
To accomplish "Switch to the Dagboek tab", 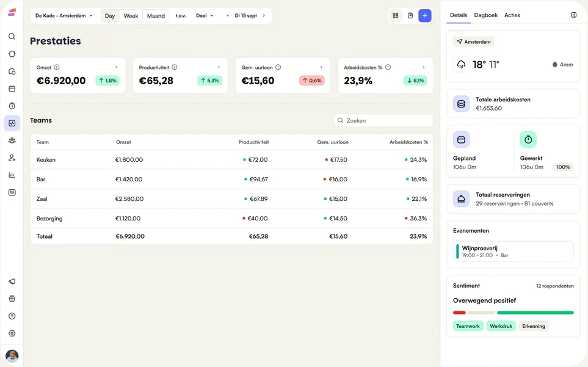I will pos(485,15).
